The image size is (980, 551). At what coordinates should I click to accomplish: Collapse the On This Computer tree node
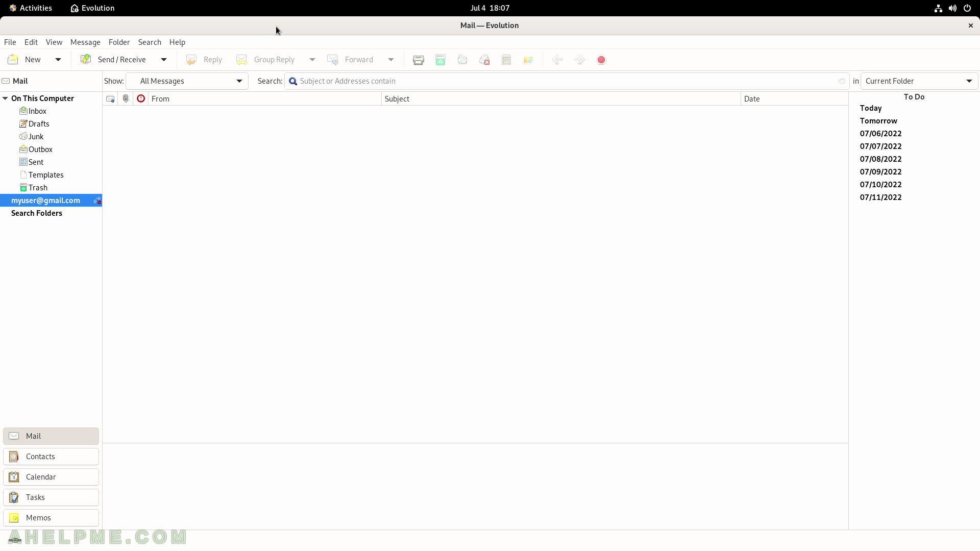click(x=5, y=98)
